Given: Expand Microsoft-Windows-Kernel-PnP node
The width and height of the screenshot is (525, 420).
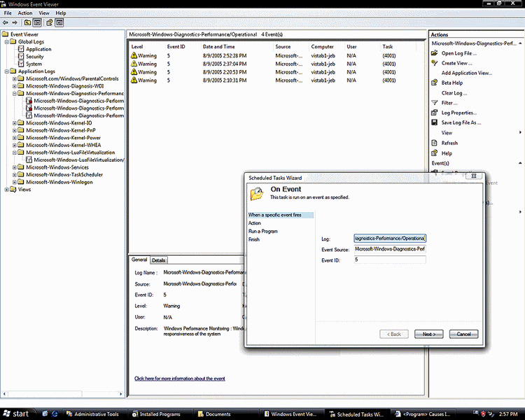Looking at the screenshot, I should [15, 130].
